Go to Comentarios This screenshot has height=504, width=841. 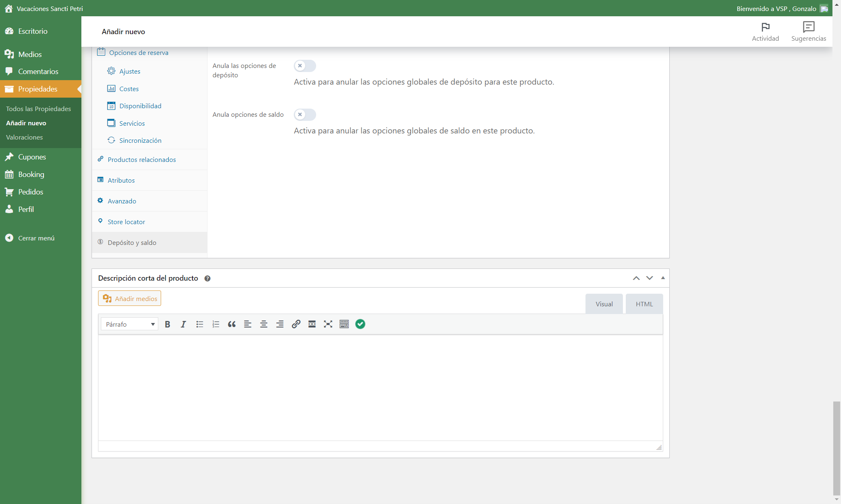click(41, 72)
